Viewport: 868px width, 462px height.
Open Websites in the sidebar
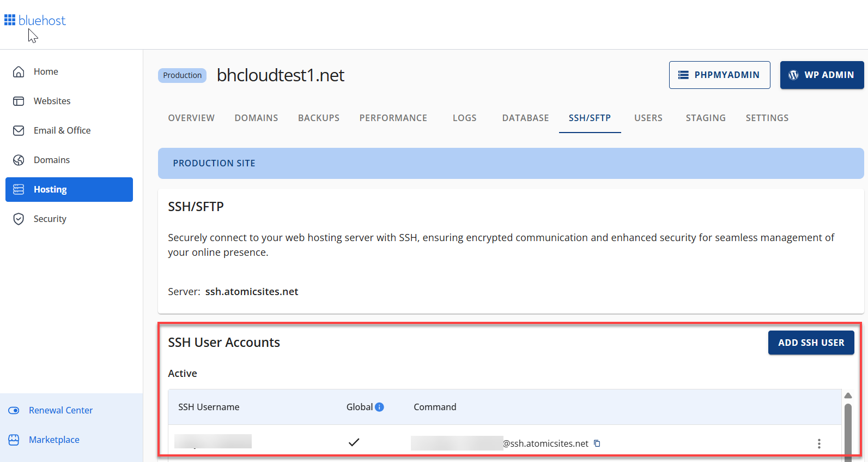click(52, 101)
